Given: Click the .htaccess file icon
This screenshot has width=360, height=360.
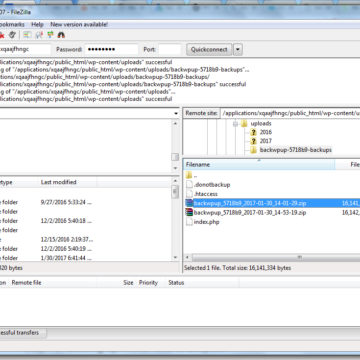Looking at the screenshot, I should 189,194.
